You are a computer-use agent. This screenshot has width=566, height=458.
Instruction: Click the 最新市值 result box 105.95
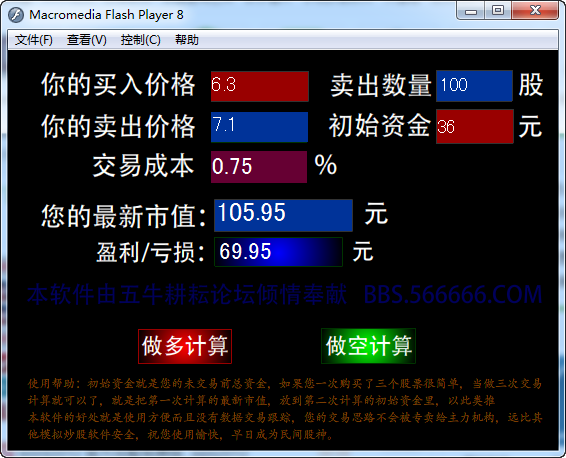283,215
